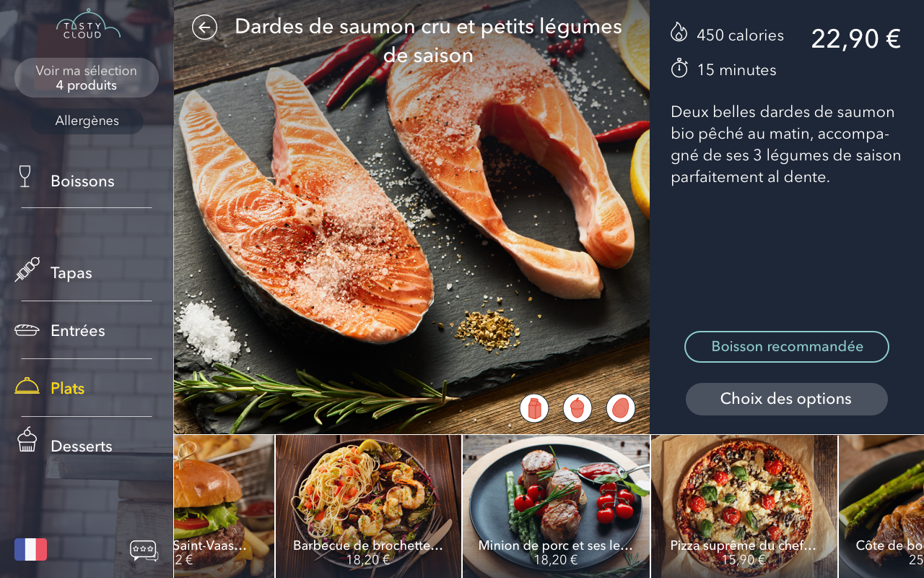Open the Allergènes filter
The width and height of the screenshot is (924, 578).
(87, 121)
